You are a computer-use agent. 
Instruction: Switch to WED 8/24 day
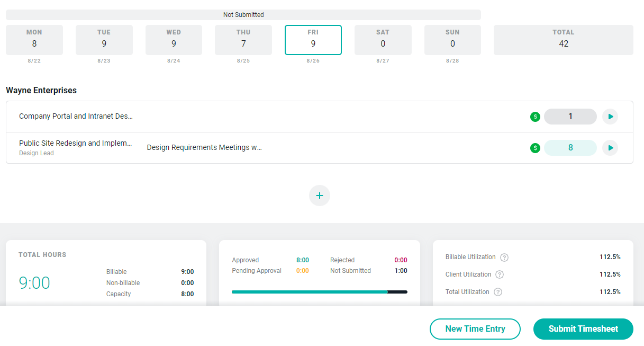click(174, 40)
